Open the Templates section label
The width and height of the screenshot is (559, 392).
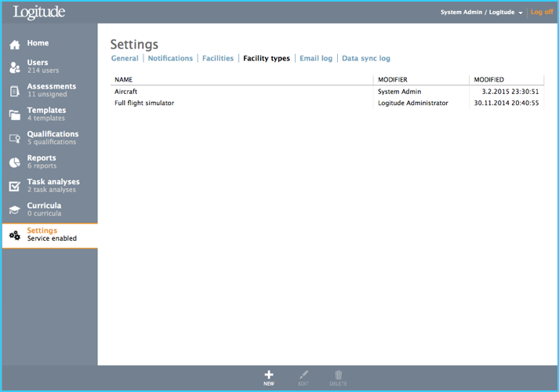point(47,110)
